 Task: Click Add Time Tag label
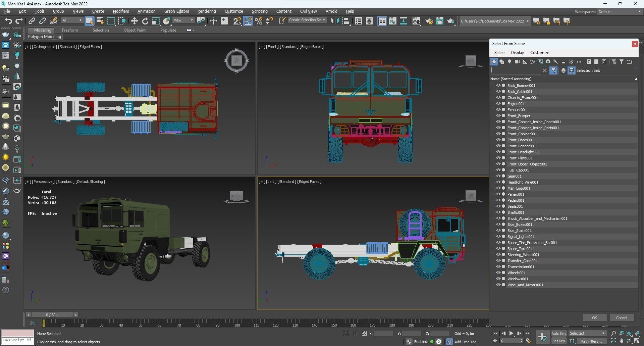465,342
